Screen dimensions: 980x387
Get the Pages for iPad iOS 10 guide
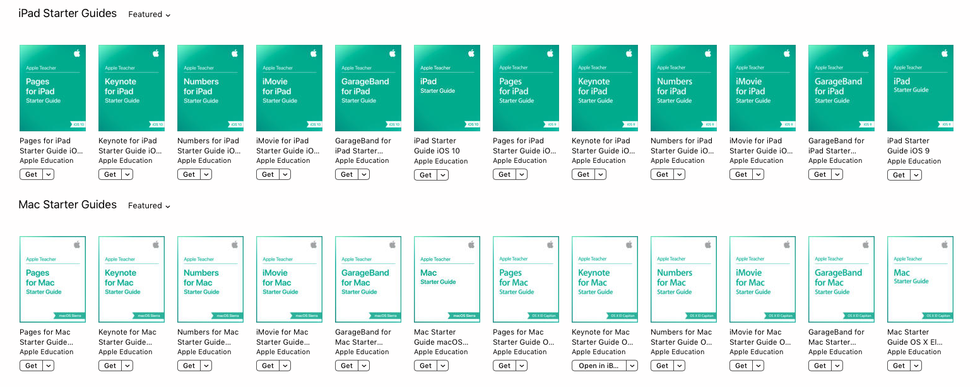tap(32, 174)
